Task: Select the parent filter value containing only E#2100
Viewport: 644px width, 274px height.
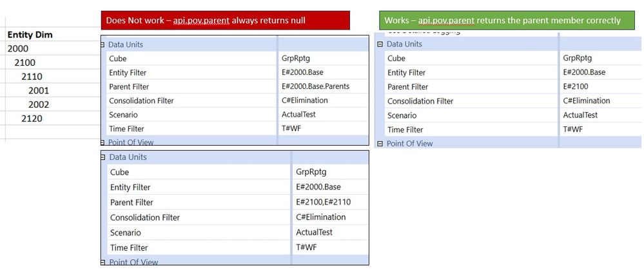Action: coord(575,86)
